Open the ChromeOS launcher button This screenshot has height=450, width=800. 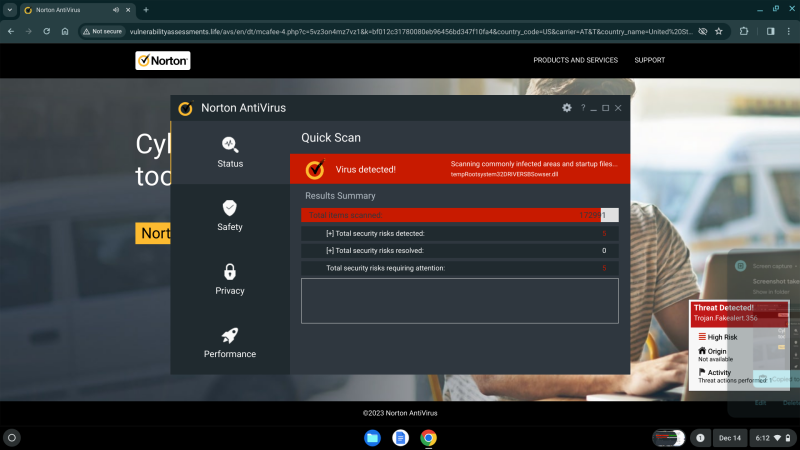click(12, 438)
